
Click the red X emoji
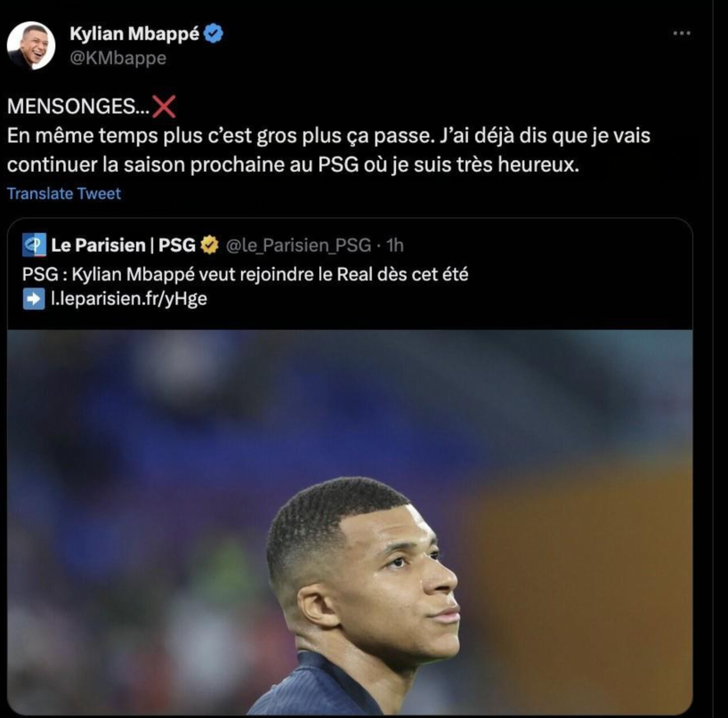165,108
